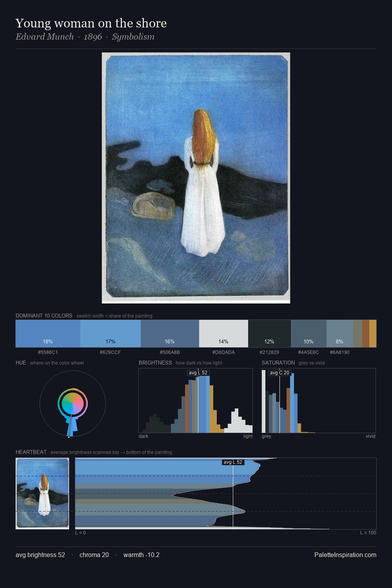
Task: Click the 'HUE' section heading
Action: pyautogui.click(x=21, y=363)
